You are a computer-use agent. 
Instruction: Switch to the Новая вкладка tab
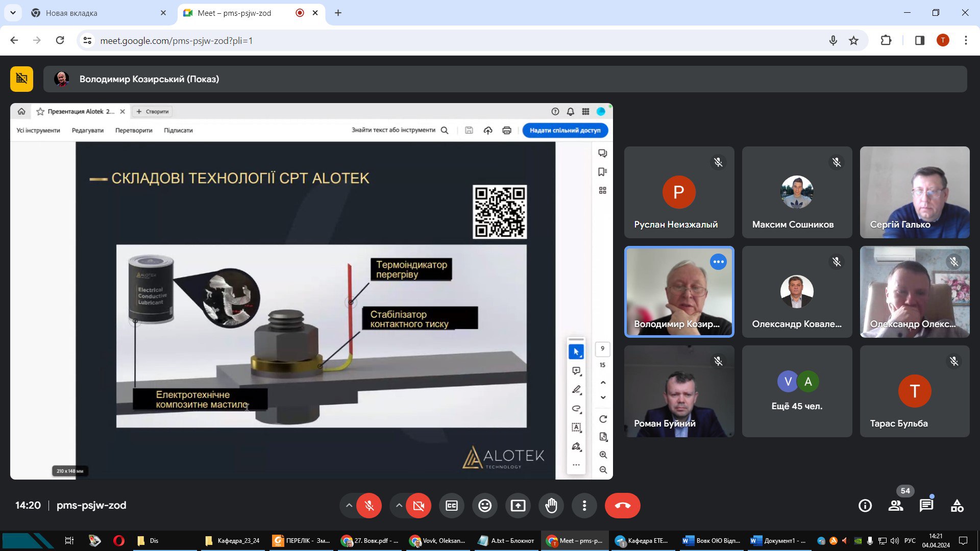coord(97,13)
